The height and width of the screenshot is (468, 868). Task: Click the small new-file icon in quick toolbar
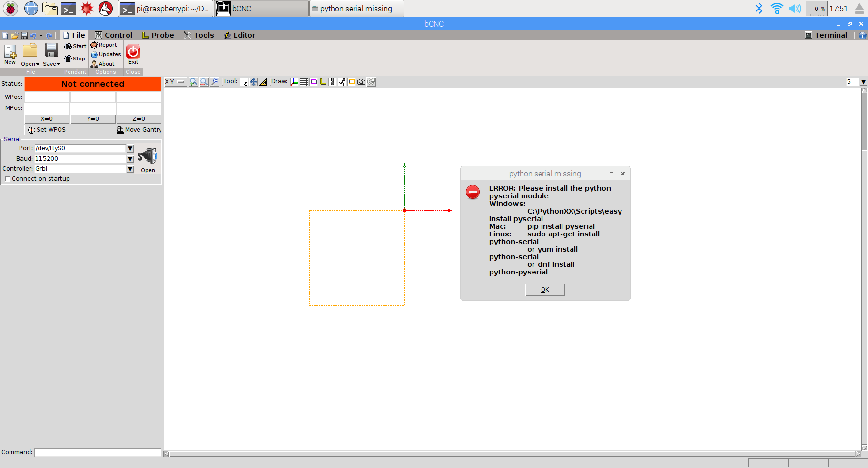[5, 36]
